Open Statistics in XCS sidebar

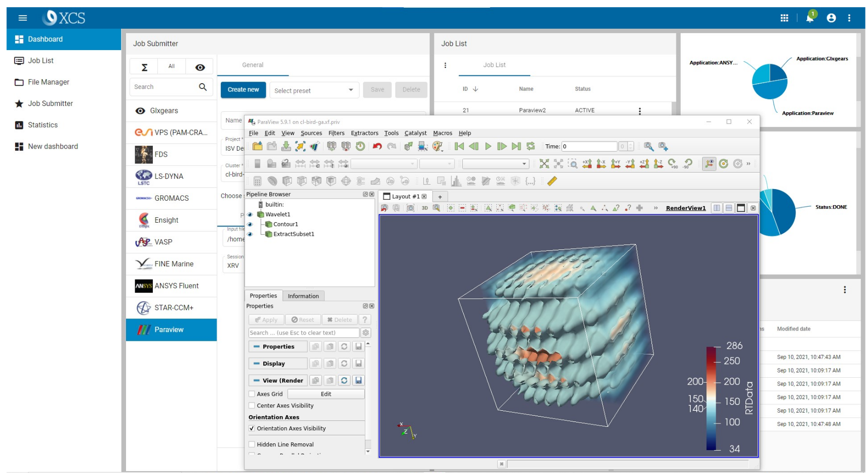pyautogui.click(x=43, y=125)
